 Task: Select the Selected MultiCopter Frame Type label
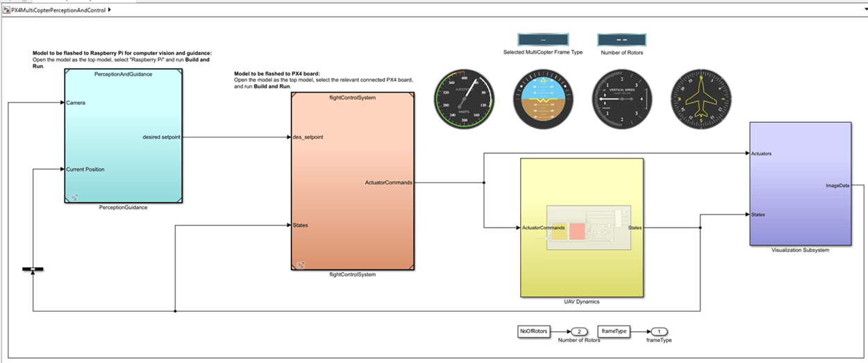coord(543,53)
